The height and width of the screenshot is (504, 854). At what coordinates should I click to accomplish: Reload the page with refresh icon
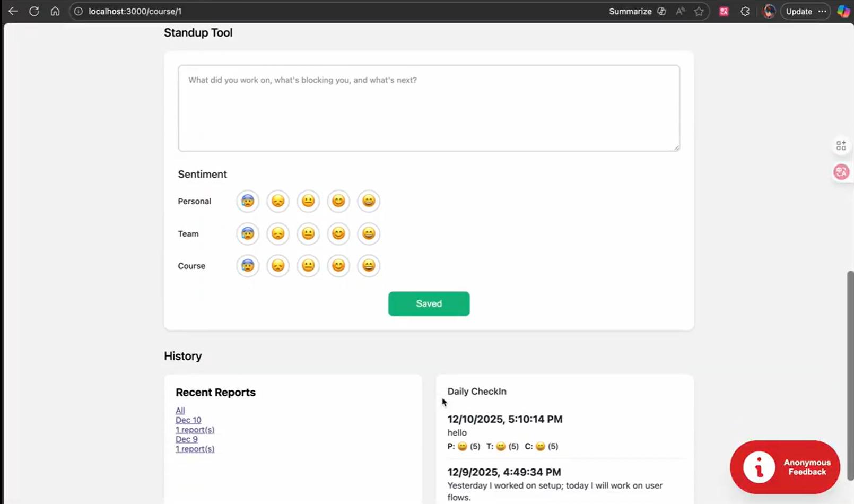tap(34, 11)
